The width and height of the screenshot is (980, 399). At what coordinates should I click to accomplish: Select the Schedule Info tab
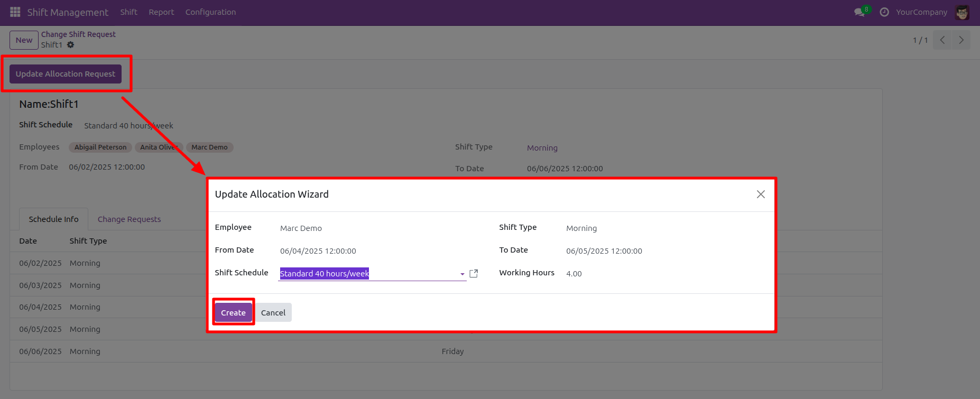coord(53,219)
